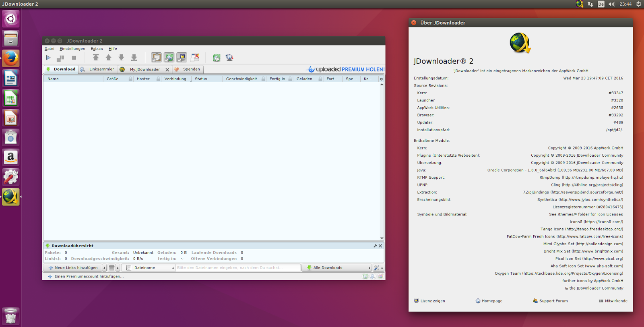Switch to the Download tab
644x327 pixels.
pyautogui.click(x=61, y=69)
